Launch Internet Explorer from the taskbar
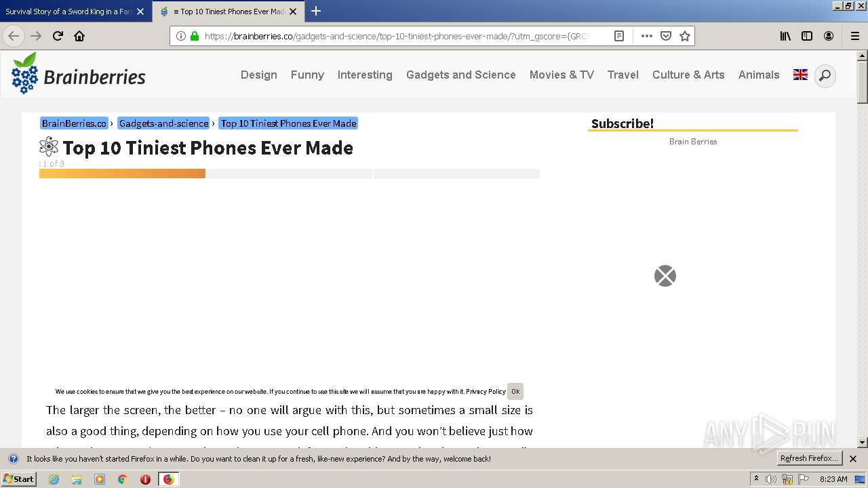 pos(54,479)
